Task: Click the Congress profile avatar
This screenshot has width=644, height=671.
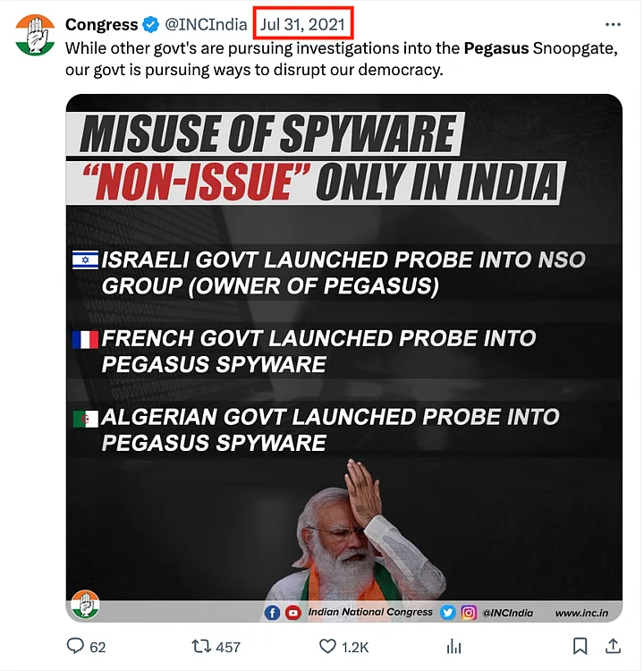Action: click(35, 34)
